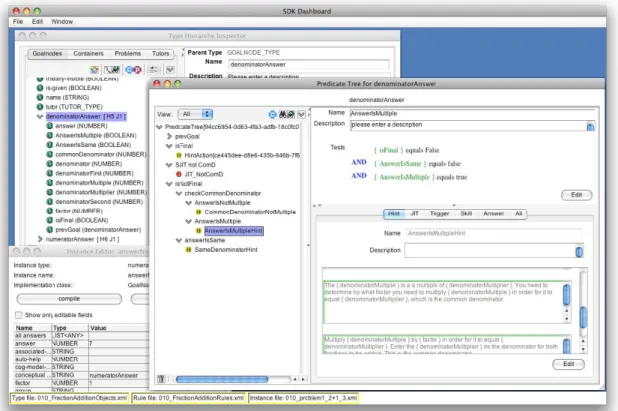
Task: Click the Name field containing AnswerIsMultiple
Action: [x=473, y=113]
